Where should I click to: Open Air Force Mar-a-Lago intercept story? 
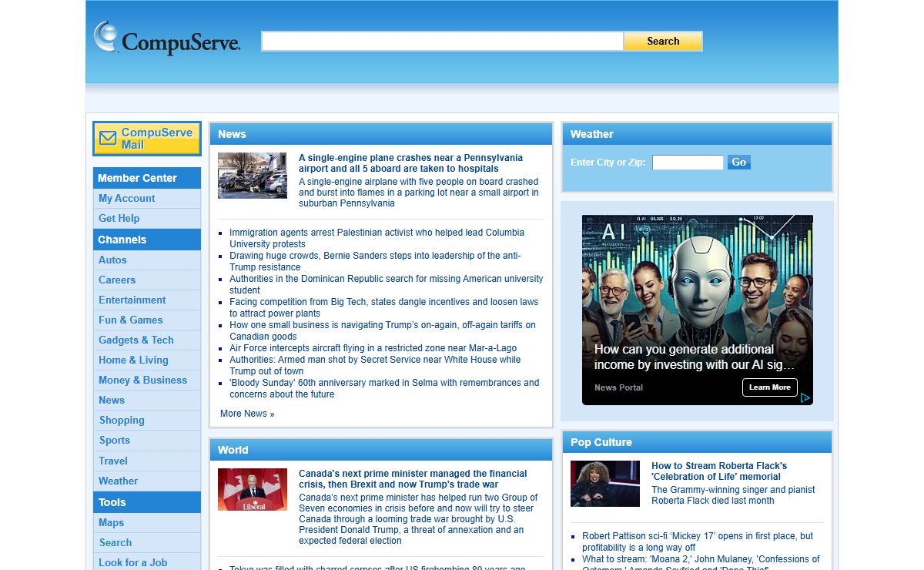[373, 348]
